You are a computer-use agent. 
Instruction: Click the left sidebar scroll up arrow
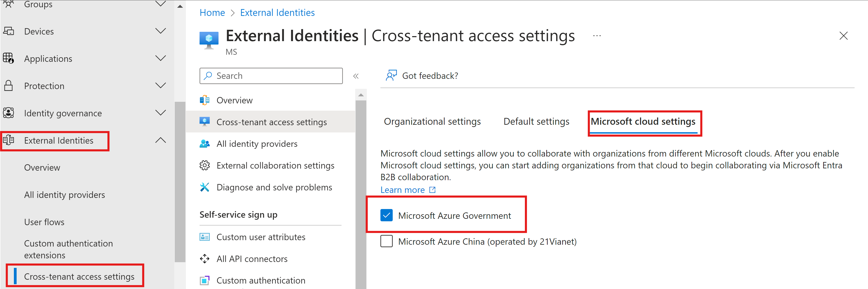[x=180, y=6]
